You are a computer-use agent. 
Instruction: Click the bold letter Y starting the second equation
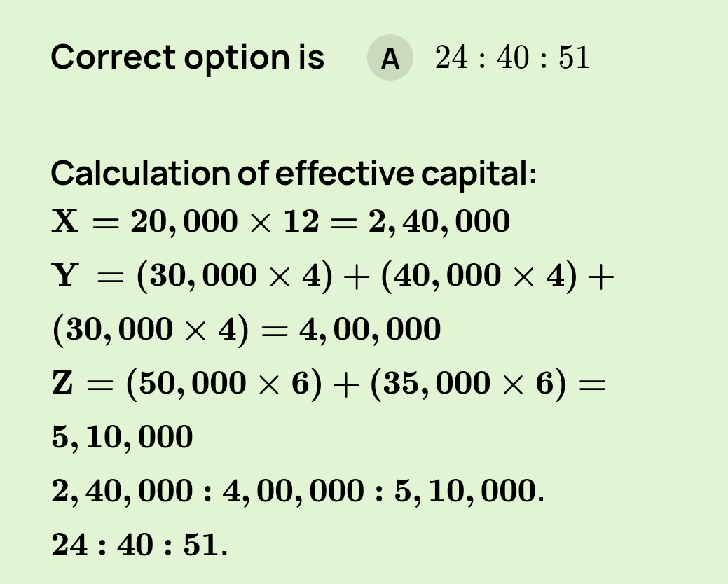[65, 276]
